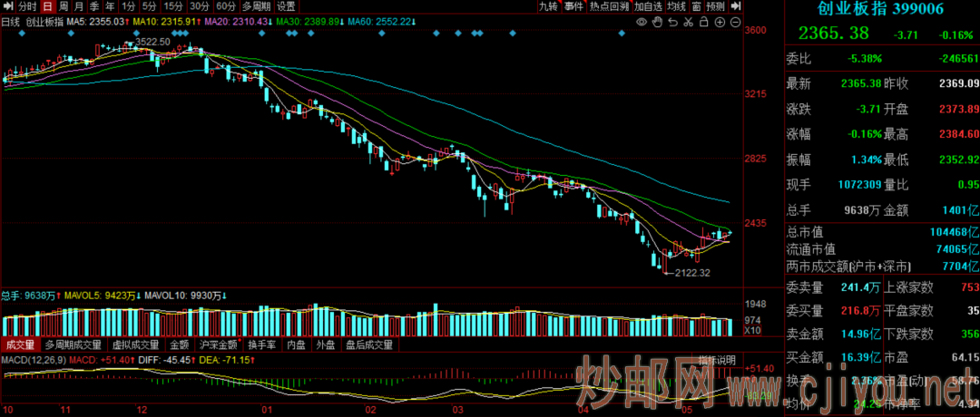Open 设置 settings button
980x417 pixels.
[x=286, y=7]
